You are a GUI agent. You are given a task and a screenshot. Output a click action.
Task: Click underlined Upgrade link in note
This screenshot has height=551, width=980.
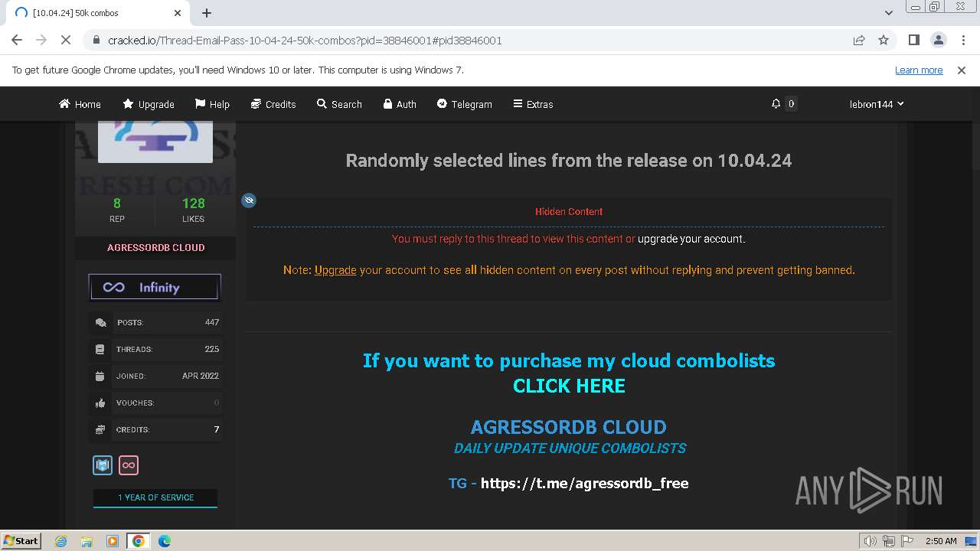[x=335, y=270]
